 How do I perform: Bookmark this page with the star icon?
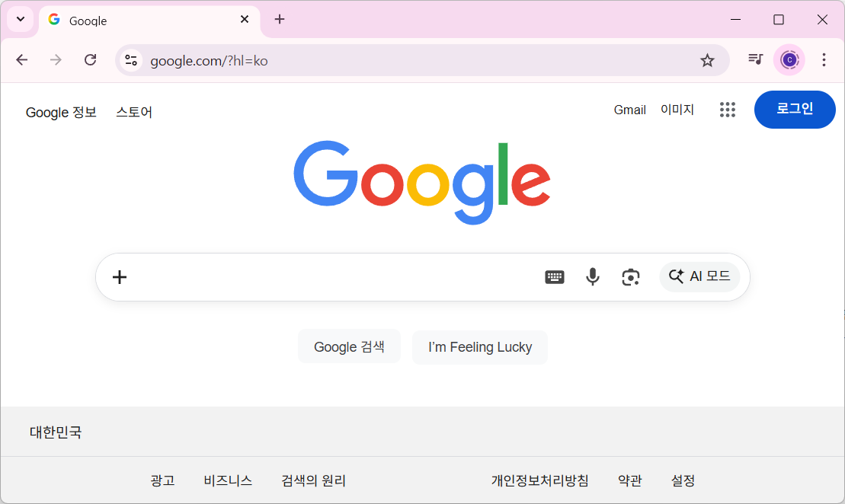pyautogui.click(x=707, y=60)
